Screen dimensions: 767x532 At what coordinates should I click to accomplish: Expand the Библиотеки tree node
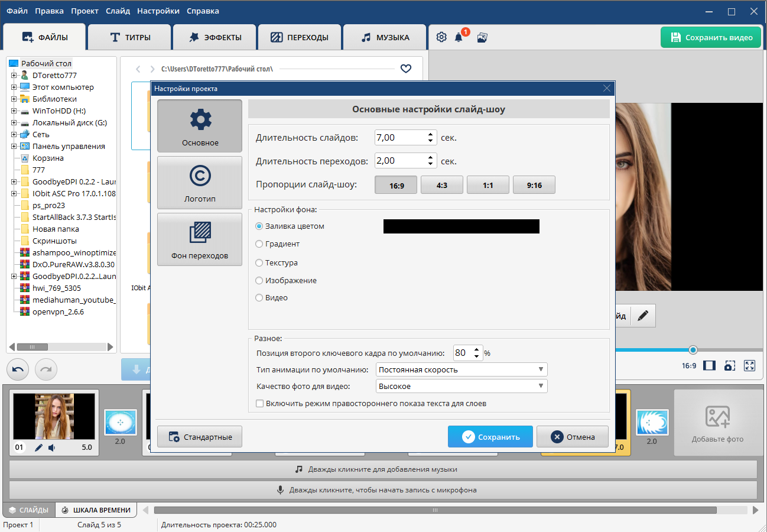coord(13,99)
